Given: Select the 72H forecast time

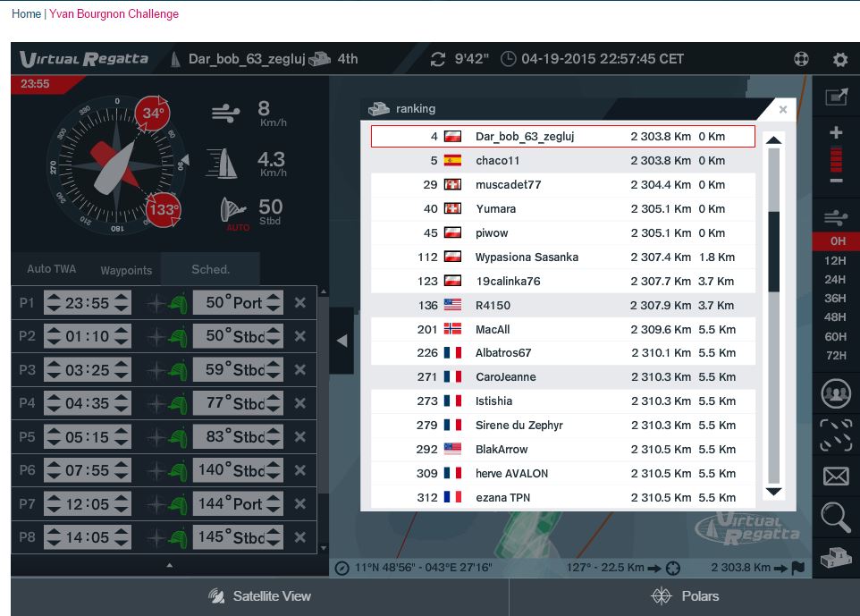Looking at the screenshot, I should tap(835, 355).
